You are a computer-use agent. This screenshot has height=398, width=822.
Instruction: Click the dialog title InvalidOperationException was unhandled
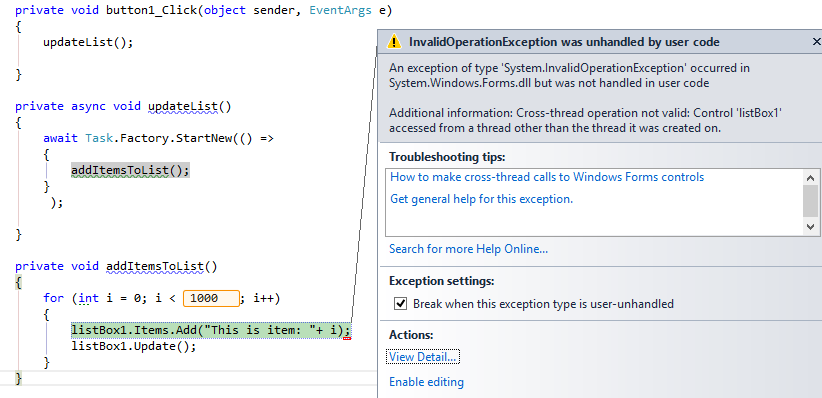tap(564, 42)
